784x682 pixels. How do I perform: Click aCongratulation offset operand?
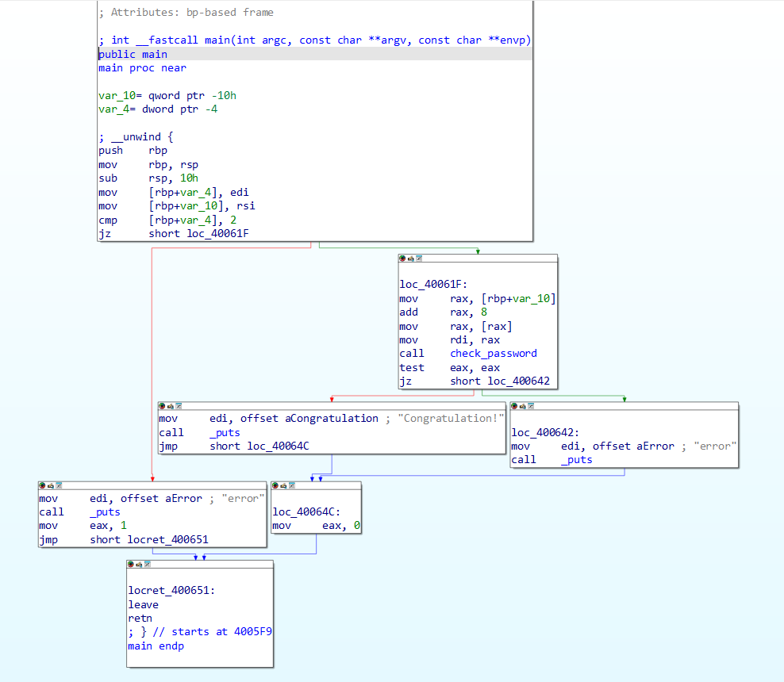[x=332, y=419]
